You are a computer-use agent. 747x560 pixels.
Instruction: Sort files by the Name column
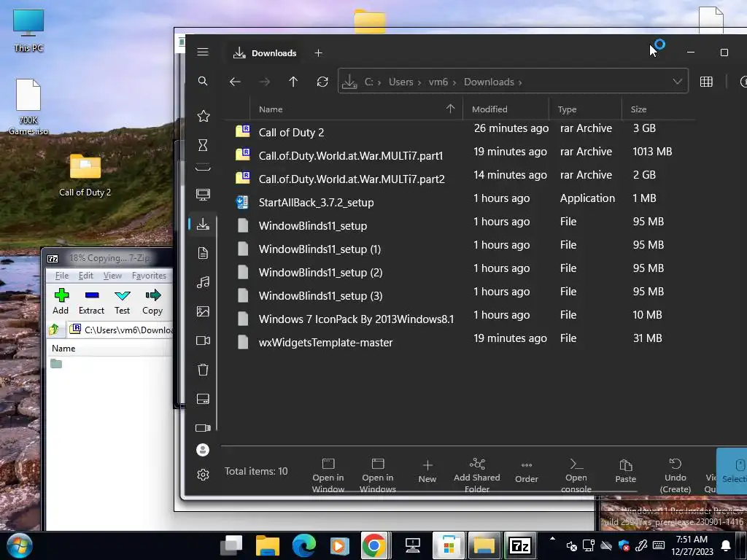[x=271, y=109]
